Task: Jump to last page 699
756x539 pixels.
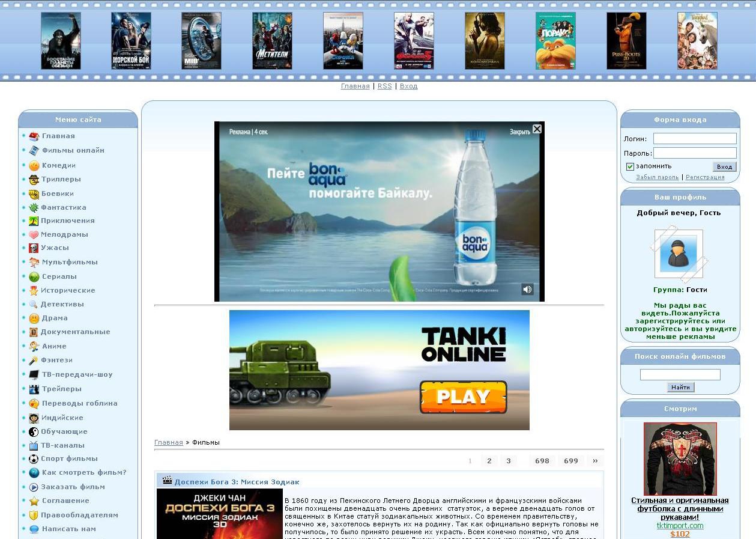Action: pyautogui.click(x=571, y=461)
